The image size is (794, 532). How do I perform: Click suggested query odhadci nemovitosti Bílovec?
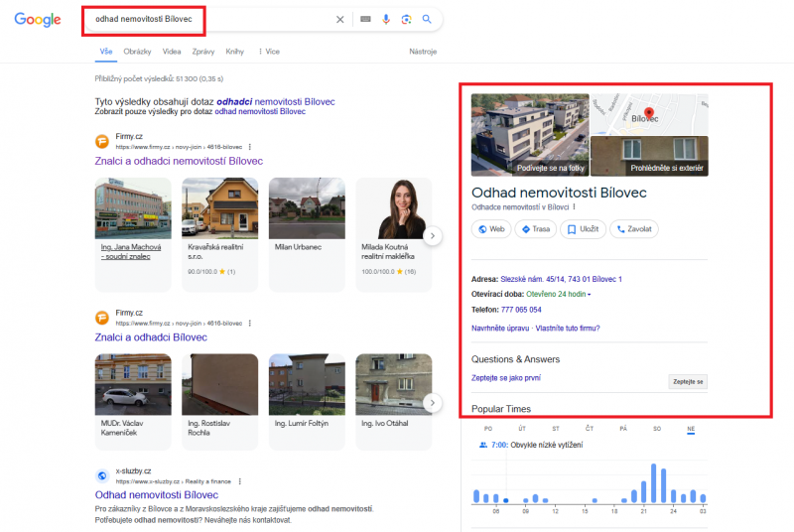coord(276,102)
